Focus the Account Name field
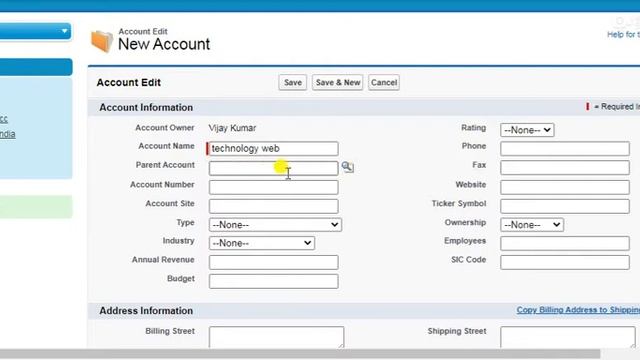Screen dimensions: 640x360 point(273,149)
